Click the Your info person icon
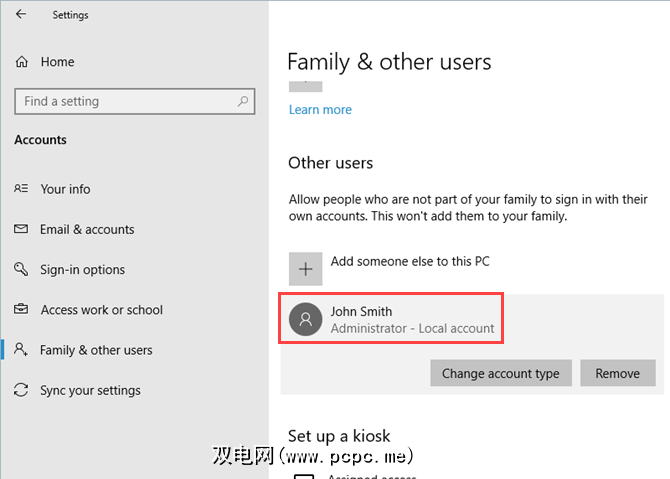Viewport: 670px width, 479px height. click(x=21, y=189)
